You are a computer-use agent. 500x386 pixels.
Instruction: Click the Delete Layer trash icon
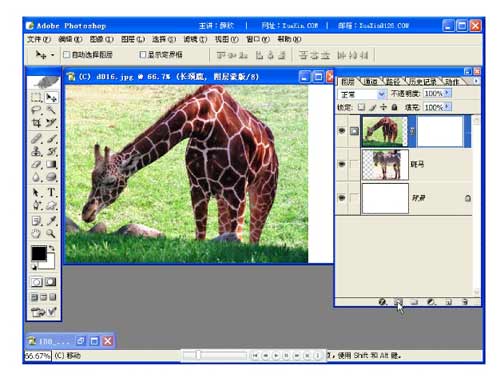pyautogui.click(x=465, y=302)
